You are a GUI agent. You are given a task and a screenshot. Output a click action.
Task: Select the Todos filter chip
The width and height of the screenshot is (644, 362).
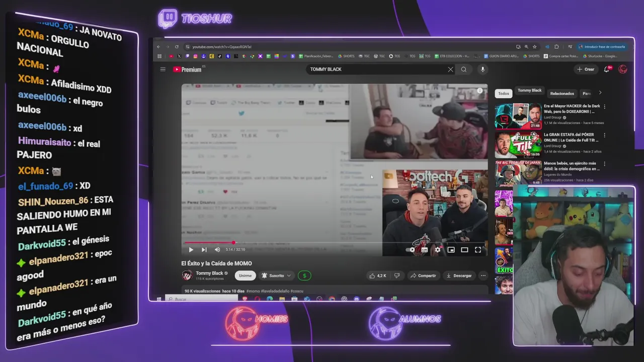tap(504, 94)
